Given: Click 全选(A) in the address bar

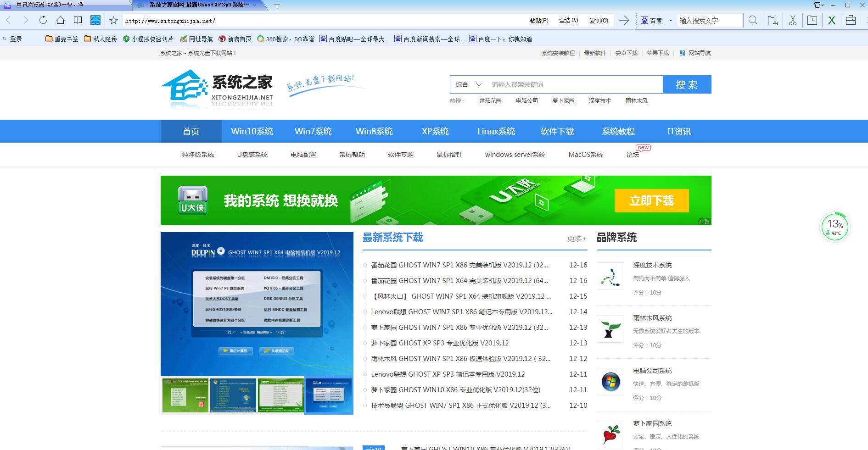Looking at the screenshot, I should pyautogui.click(x=569, y=21).
